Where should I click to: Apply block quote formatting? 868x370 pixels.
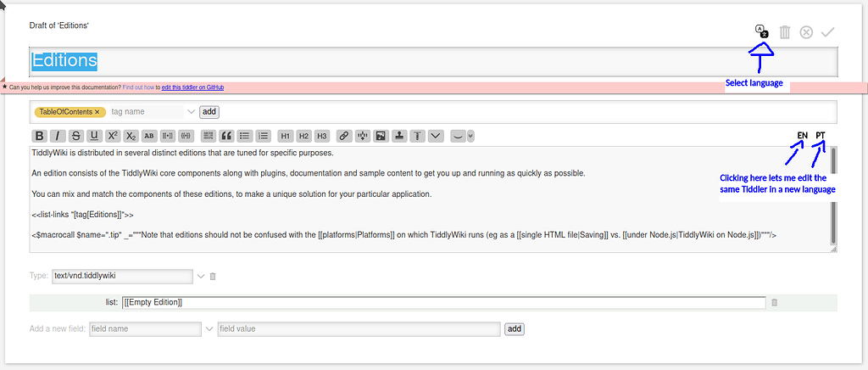(x=226, y=136)
